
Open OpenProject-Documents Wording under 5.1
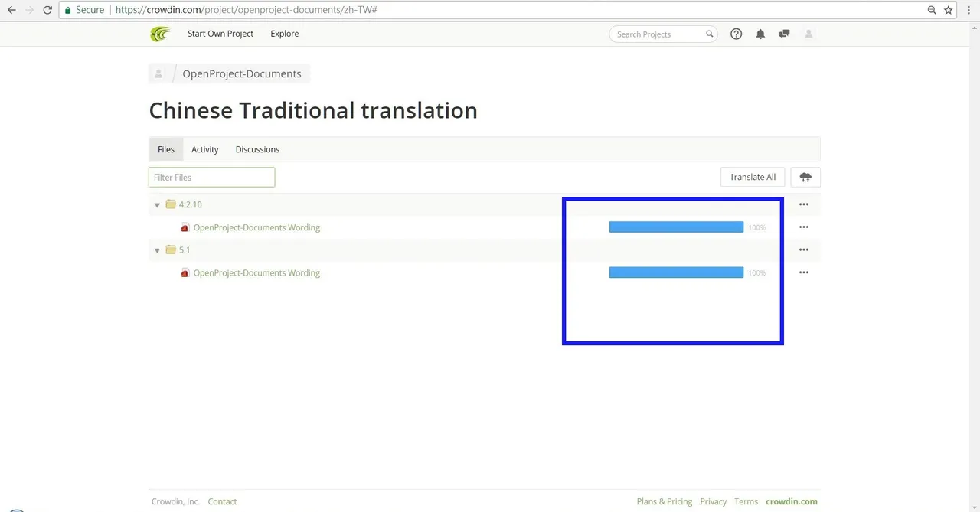click(x=256, y=272)
